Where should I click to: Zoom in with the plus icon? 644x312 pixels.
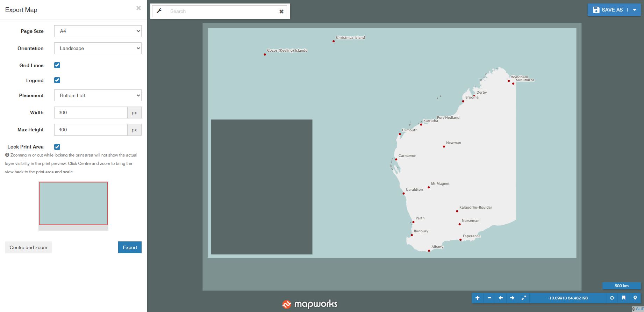point(477,298)
